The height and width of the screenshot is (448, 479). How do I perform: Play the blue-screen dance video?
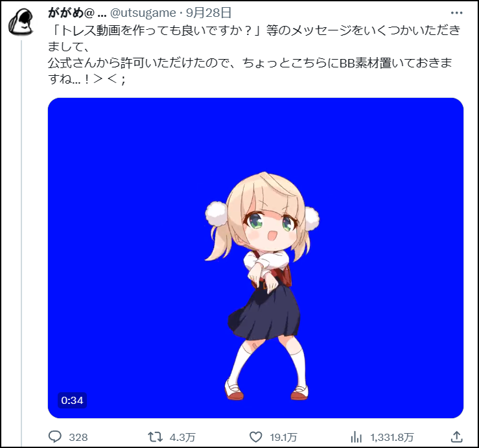(x=255, y=258)
